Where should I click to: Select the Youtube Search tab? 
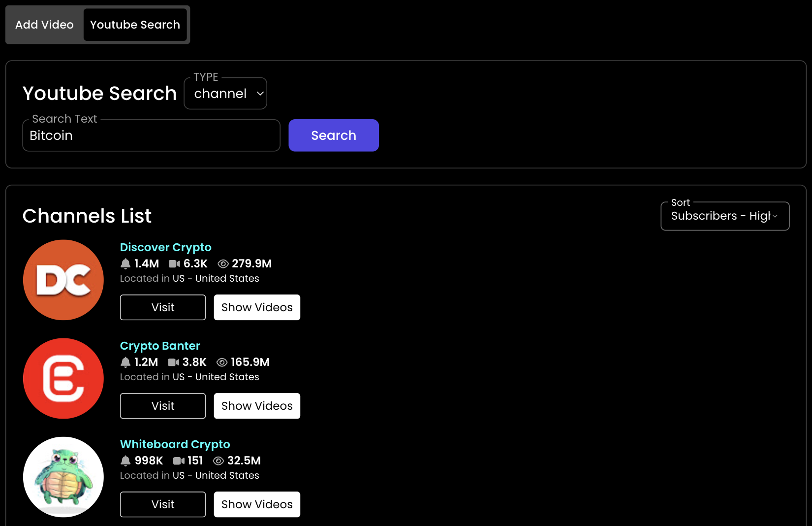(x=135, y=25)
